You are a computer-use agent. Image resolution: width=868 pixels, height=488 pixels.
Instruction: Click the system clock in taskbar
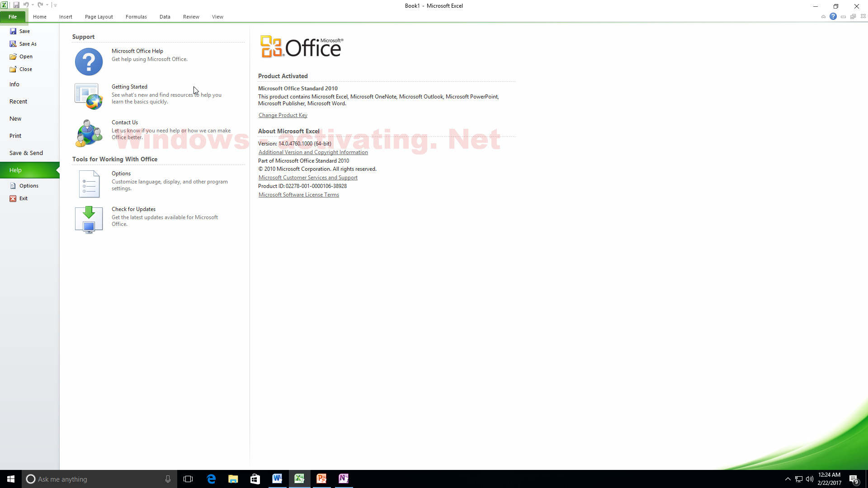tap(830, 479)
